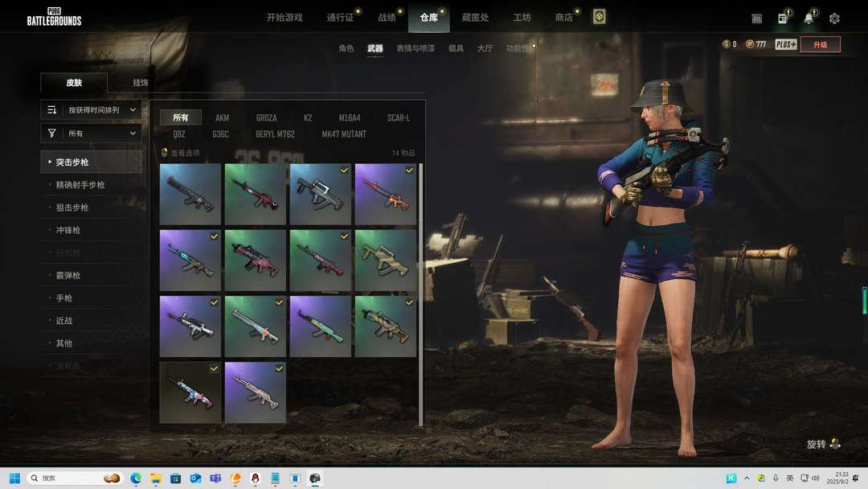Show hidden system tray icons

tap(747, 478)
